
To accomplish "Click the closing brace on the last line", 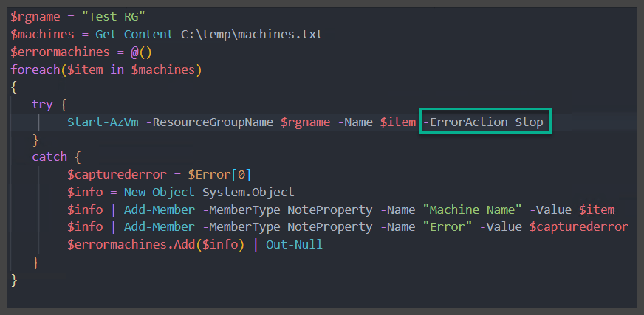I will (14, 280).
